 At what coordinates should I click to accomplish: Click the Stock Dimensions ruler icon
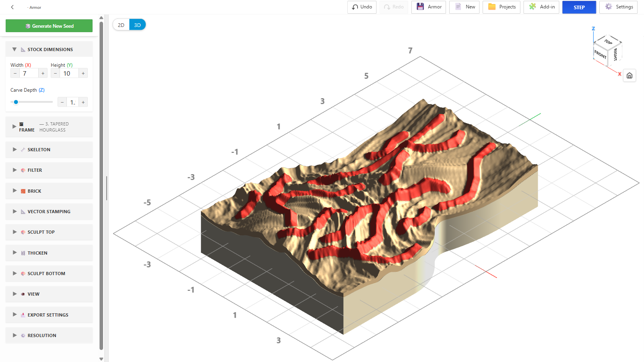(x=23, y=49)
